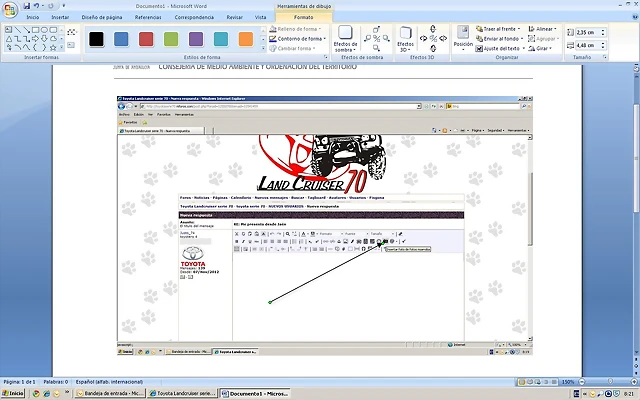The width and height of the screenshot is (640, 400).
Task: Open the Posición dropdown
Action: tap(463, 39)
